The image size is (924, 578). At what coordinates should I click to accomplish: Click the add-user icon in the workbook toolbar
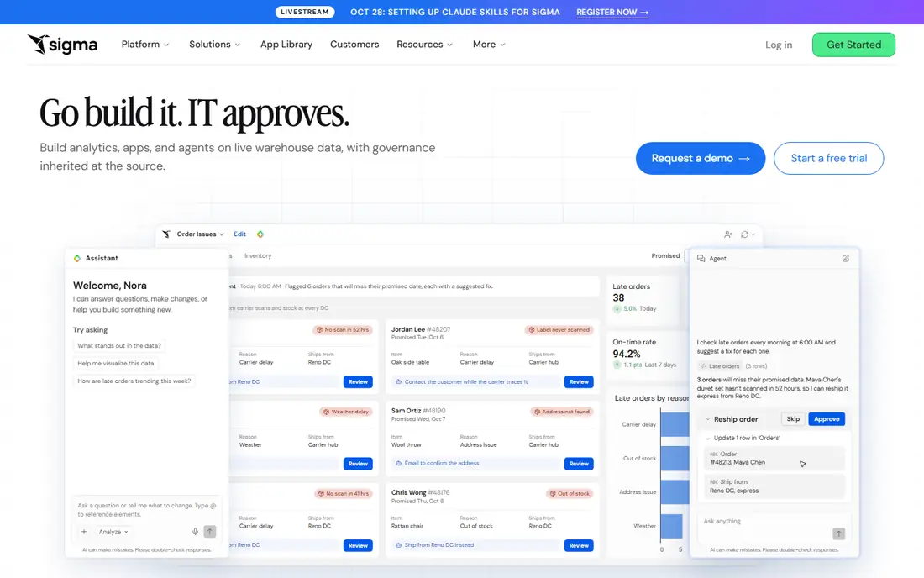point(727,234)
